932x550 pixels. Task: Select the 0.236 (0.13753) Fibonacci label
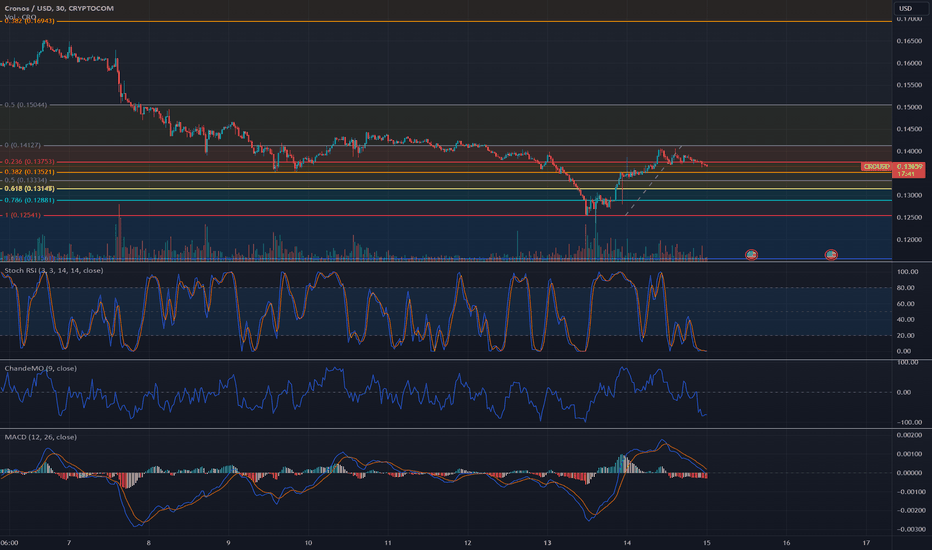point(29,162)
